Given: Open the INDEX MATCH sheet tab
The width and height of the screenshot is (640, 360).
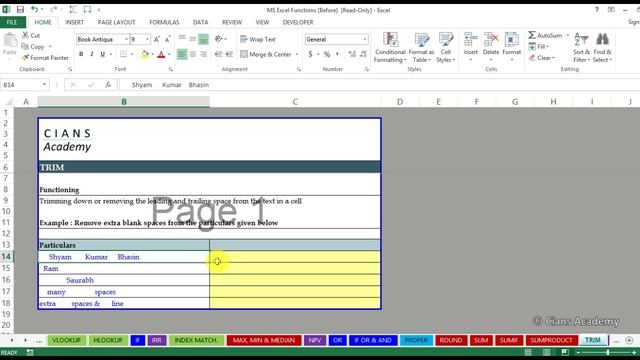Looking at the screenshot, I should point(196,340).
